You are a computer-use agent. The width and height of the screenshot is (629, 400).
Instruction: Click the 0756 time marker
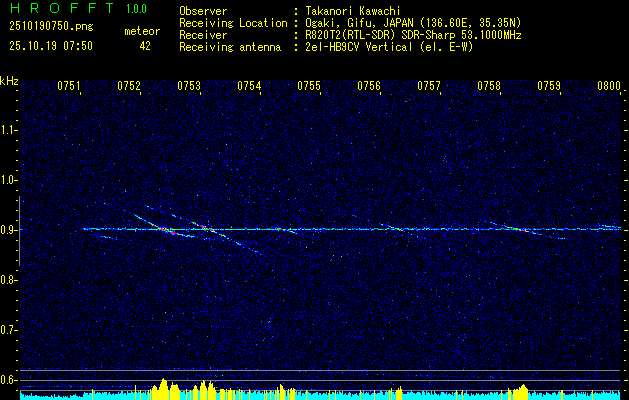(369, 86)
